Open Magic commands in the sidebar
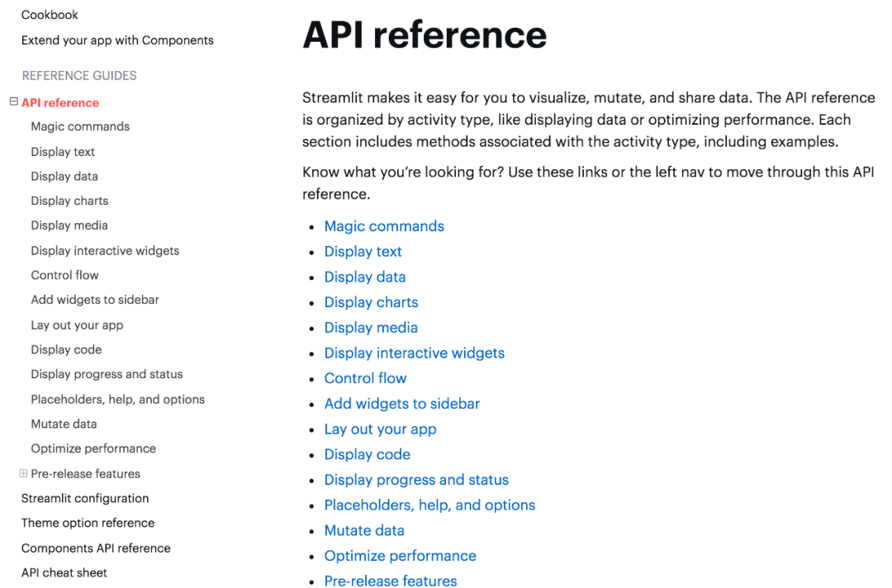The height and width of the screenshot is (588, 892). point(80,126)
